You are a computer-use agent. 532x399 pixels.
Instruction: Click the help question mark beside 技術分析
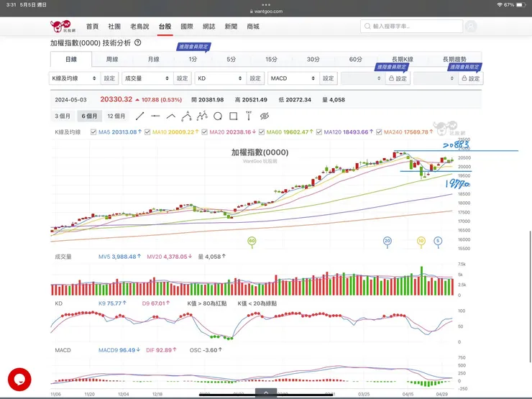click(138, 42)
